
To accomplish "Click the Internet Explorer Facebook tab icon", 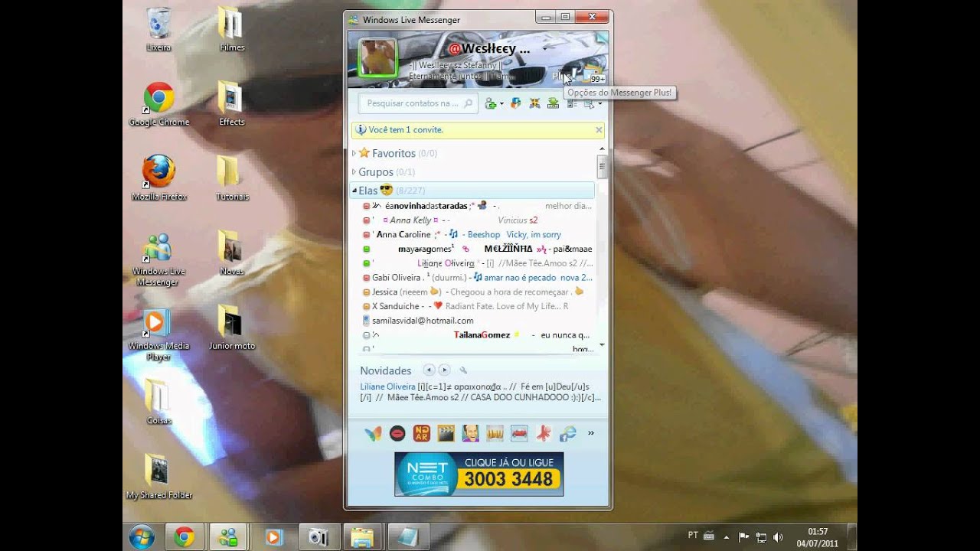I will pos(567,434).
